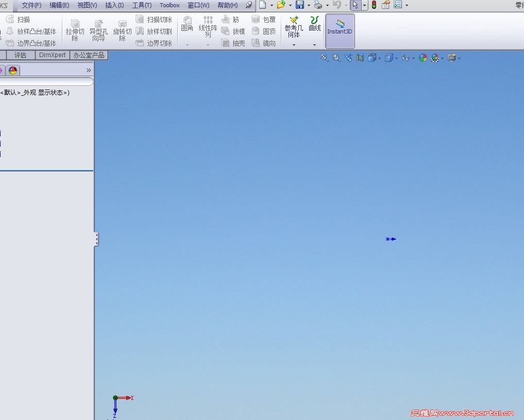Click the Rebuild traffic light icon
Screen dimensions: 524x420
pos(374,5)
